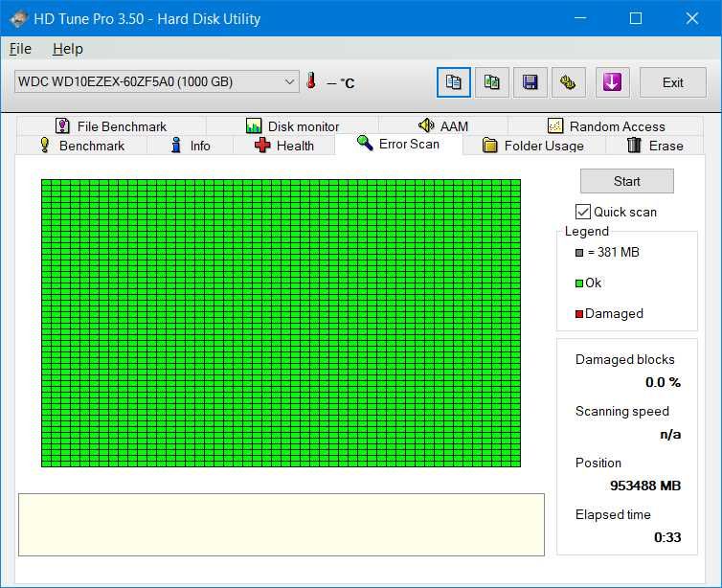Open the File menu
Image resolution: width=722 pixels, height=588 pixels.
(x=20, y=49)
